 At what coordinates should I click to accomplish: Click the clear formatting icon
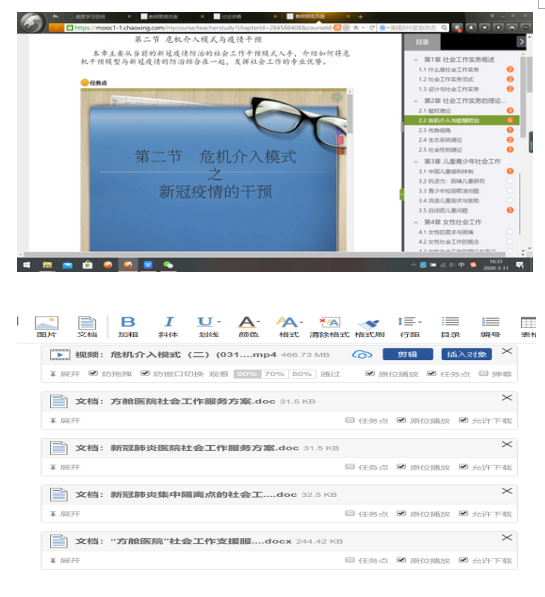(330, 322)
